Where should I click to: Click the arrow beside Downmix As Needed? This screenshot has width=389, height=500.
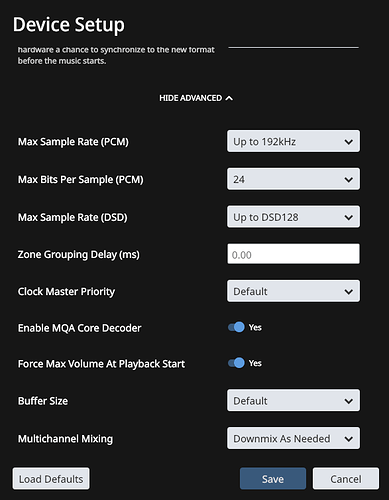[349, 439]
